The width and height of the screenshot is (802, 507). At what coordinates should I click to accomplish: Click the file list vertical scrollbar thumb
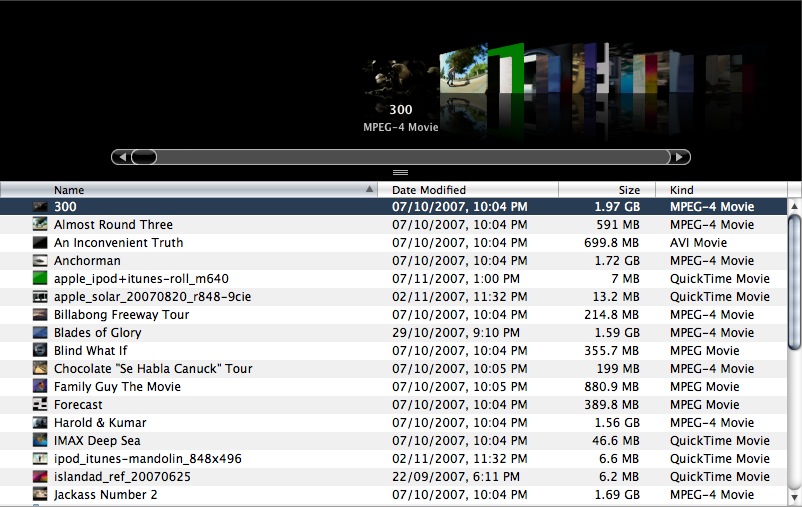794,282
